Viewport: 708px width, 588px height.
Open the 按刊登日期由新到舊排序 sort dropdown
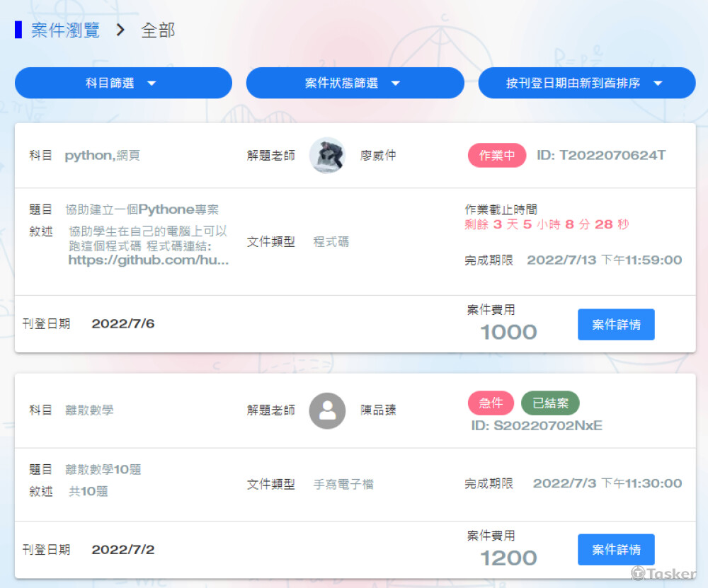point(586,83)
